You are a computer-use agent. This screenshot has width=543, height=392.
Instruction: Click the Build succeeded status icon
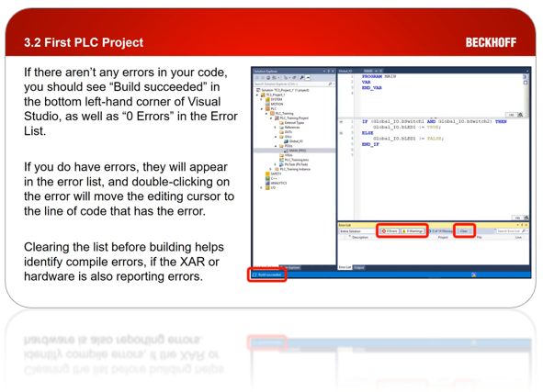click(255, 274)
